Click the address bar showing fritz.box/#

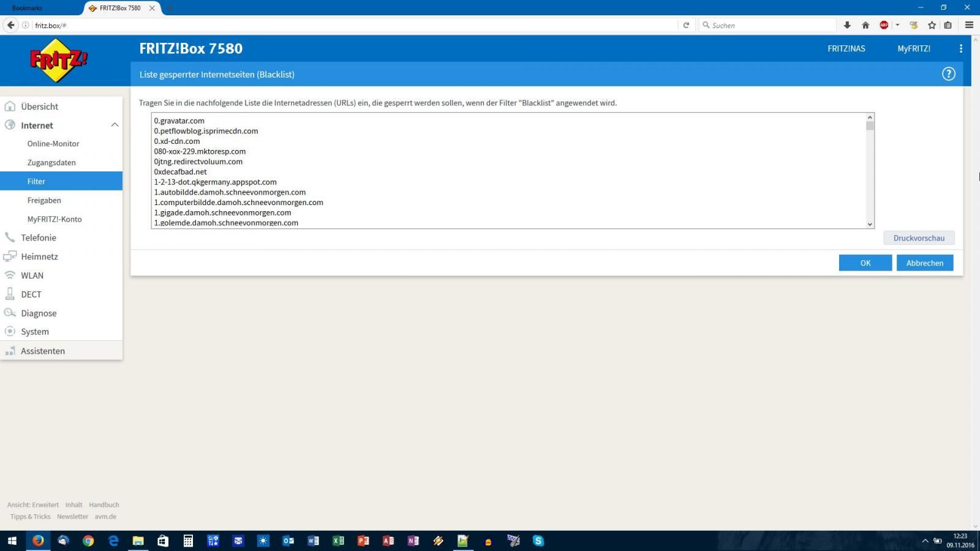(x=355, y=25)
